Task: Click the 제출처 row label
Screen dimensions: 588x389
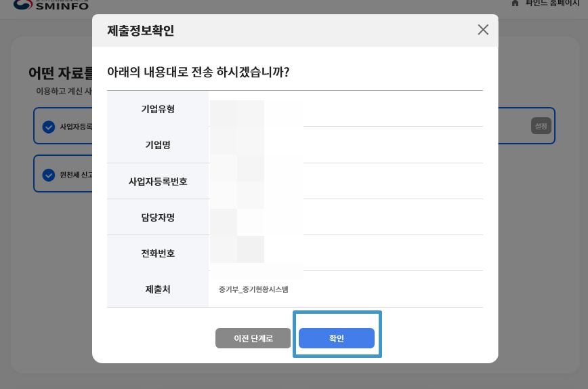Action: click(158, 289)
